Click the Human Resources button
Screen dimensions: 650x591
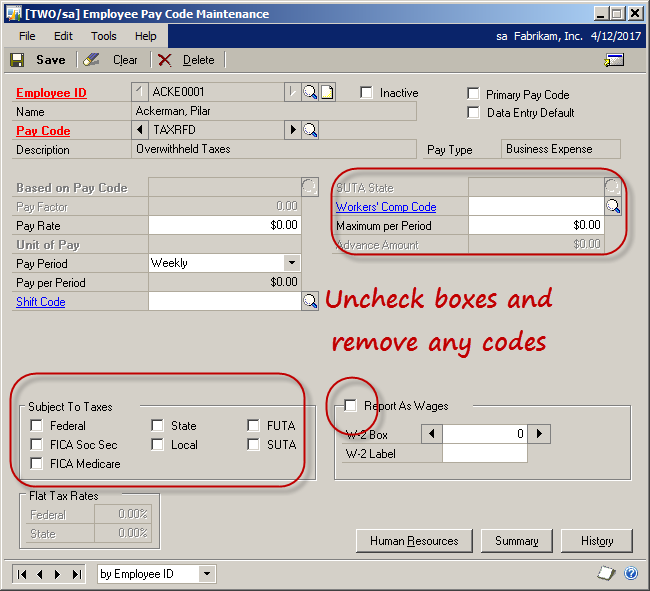pyautogui.click(x=414, y=541)
